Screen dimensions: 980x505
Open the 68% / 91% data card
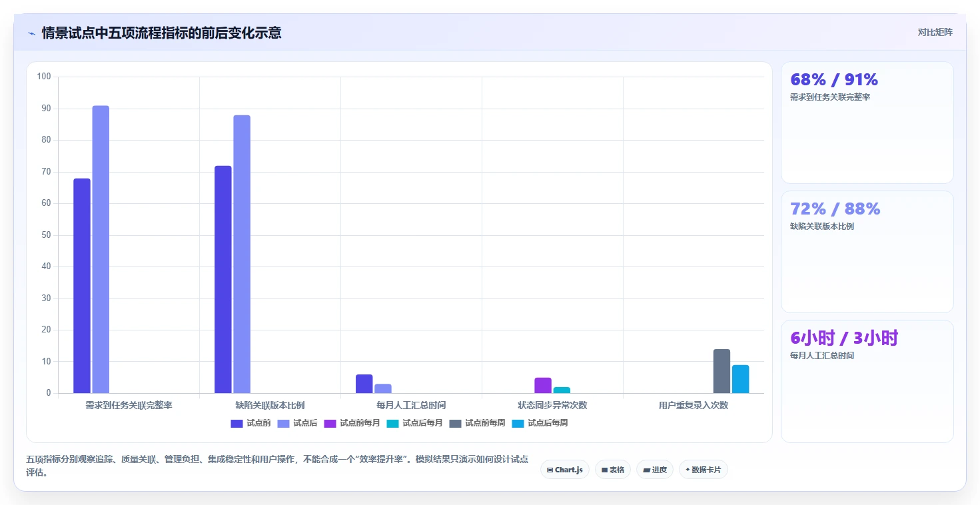(x=867, y=123)
